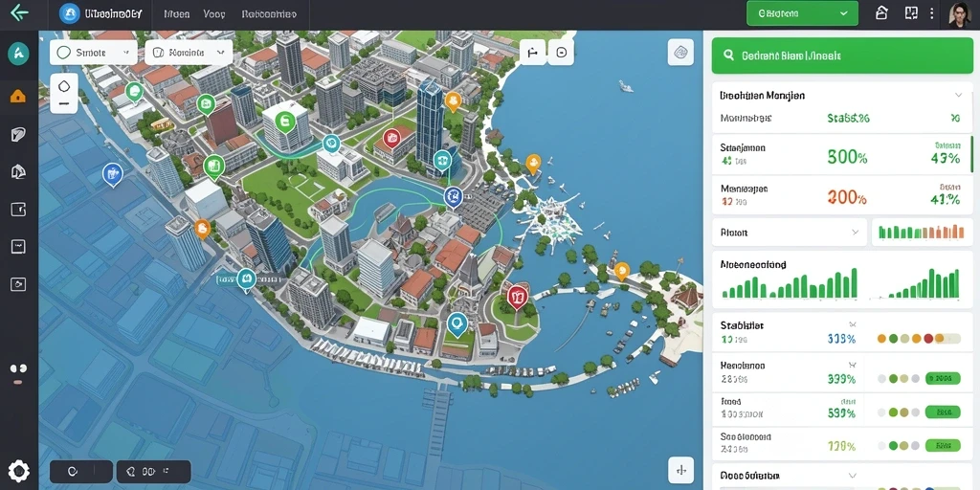Click the green back arrow icon
Screen dimensions: 980x490
coord(19,12)
